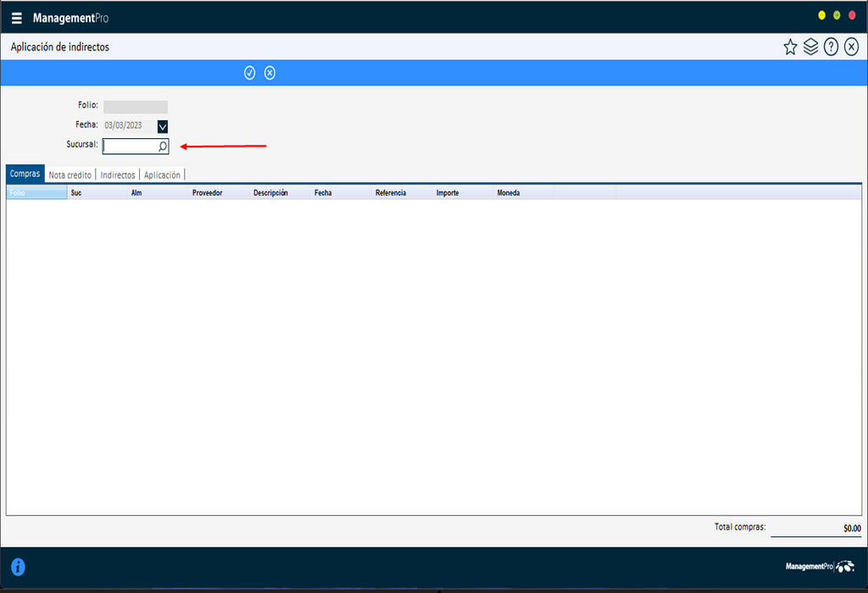Click the Moneda column header

pos(509,193)
